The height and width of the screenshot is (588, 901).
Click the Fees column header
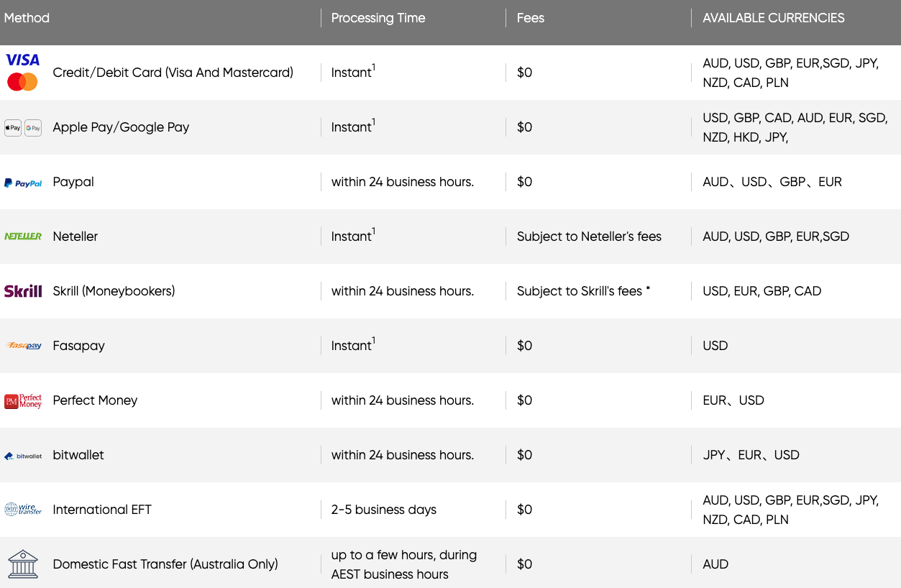531,18
